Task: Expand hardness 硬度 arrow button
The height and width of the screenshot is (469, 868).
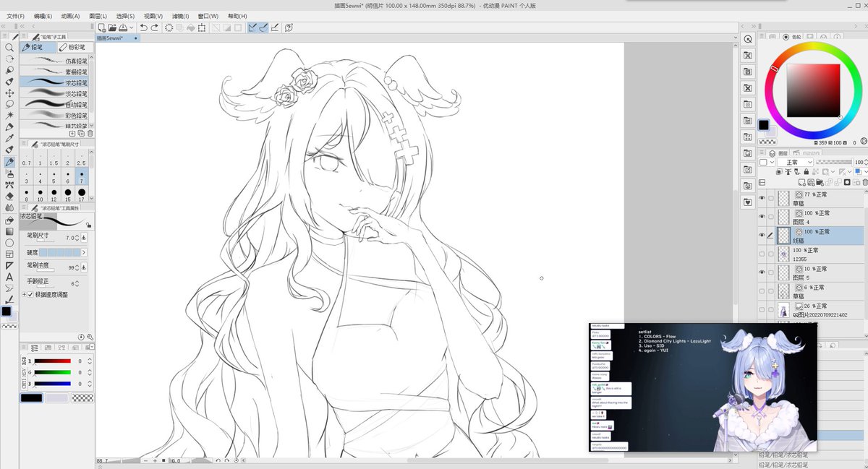Action: pyautogui.click(x=84, y=252)
